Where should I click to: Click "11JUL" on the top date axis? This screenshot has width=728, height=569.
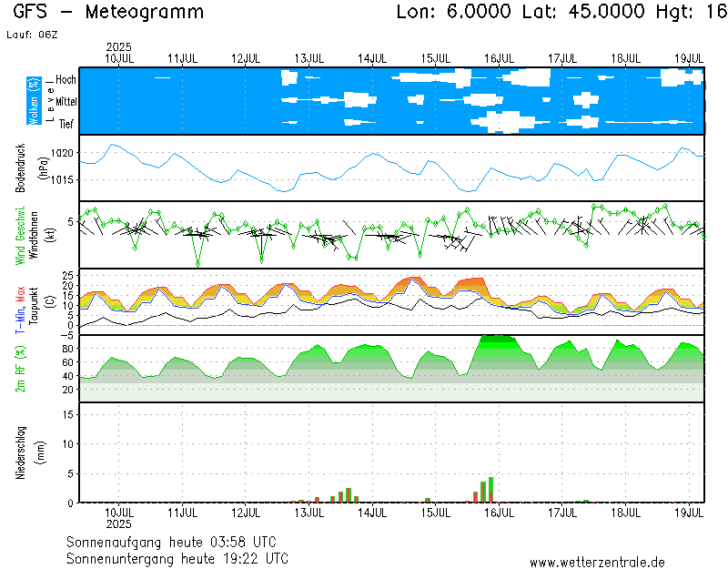click(x=183, y=58)
